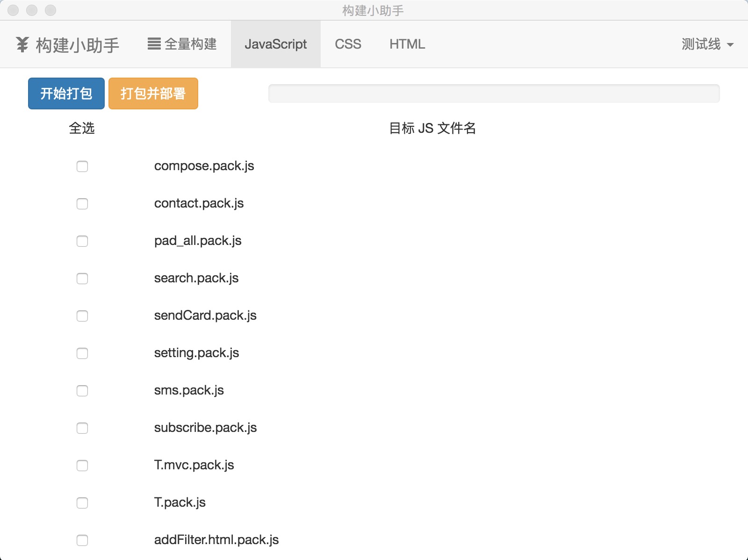Check the T.pack.js checkbox
This screenshot has width=748, height=560.
(x=82, y=503)
